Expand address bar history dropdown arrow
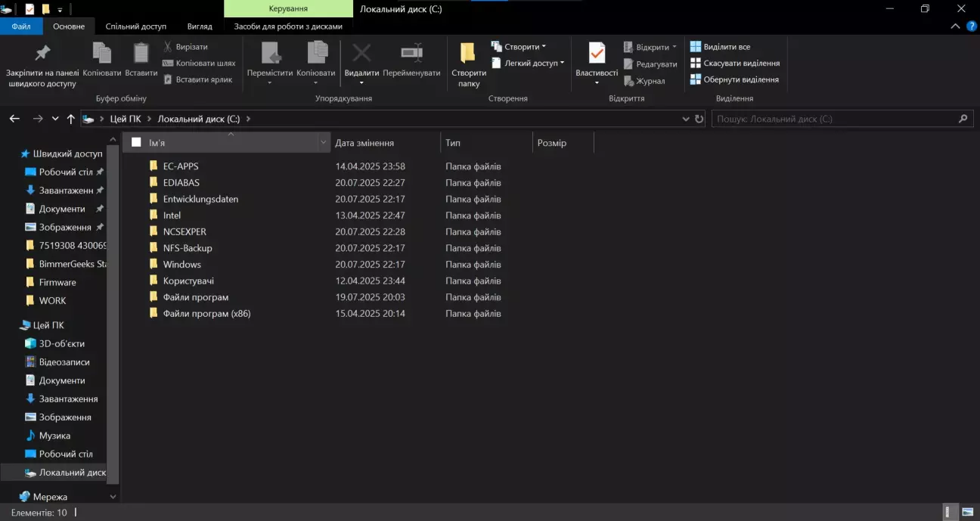Image resolution: width=980 pixels, height=521 pixels. tap(685, 119)
